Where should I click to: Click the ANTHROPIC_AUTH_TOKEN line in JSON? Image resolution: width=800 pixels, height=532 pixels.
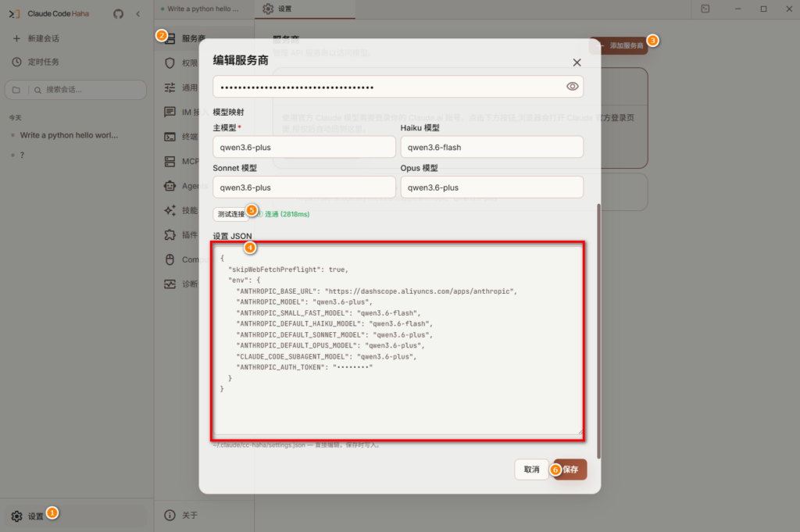pos(304,367)
